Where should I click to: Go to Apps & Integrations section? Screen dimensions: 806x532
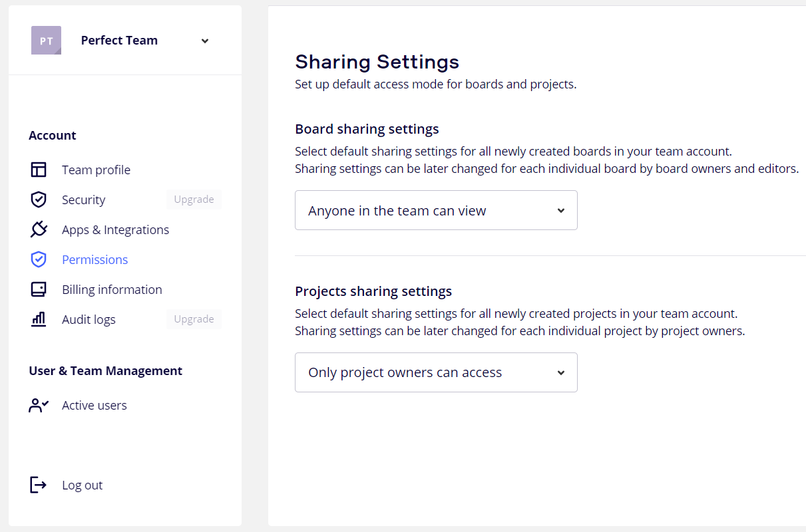coord(115,229)
